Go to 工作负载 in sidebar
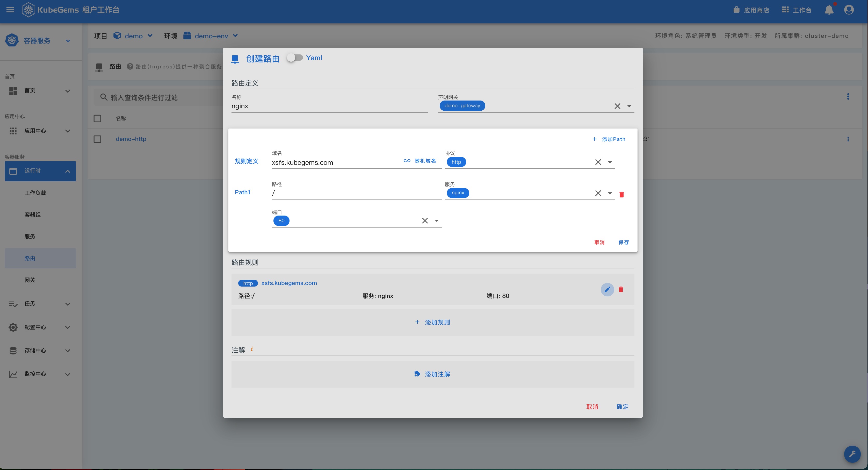Image resolution: width=868 pixels, height=470 pixels. coord(35,193)
